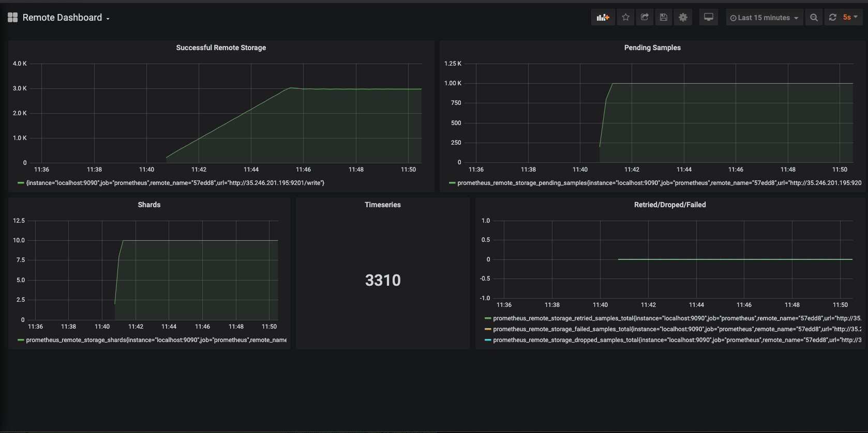Screen dimensions: 868x433
Task: Click blue swatch of dropped_samples_total legend
Action: [x=488, y=340]
